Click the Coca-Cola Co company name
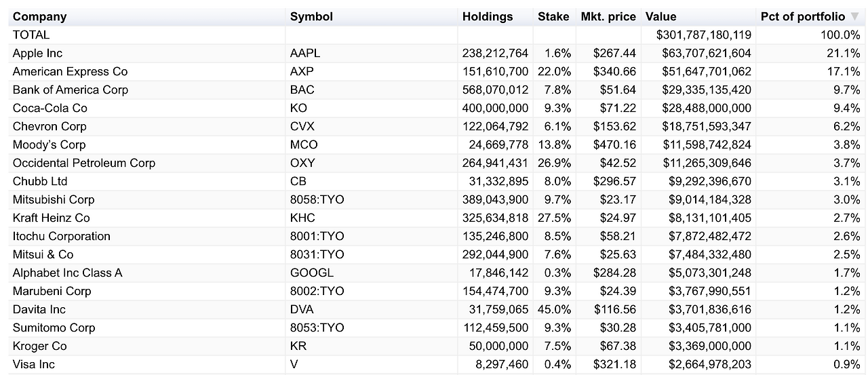 [50, 108]
